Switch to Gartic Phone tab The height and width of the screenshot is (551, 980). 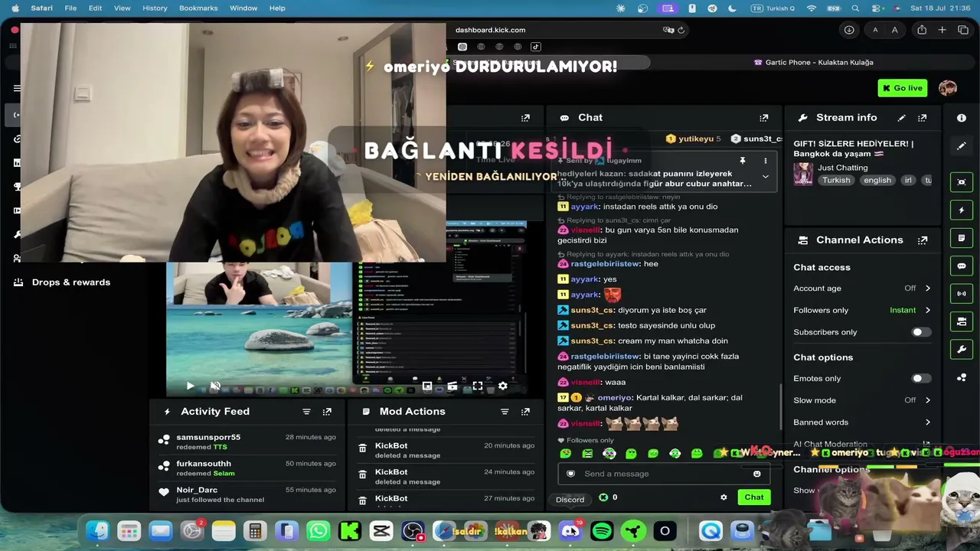[813, 63]
